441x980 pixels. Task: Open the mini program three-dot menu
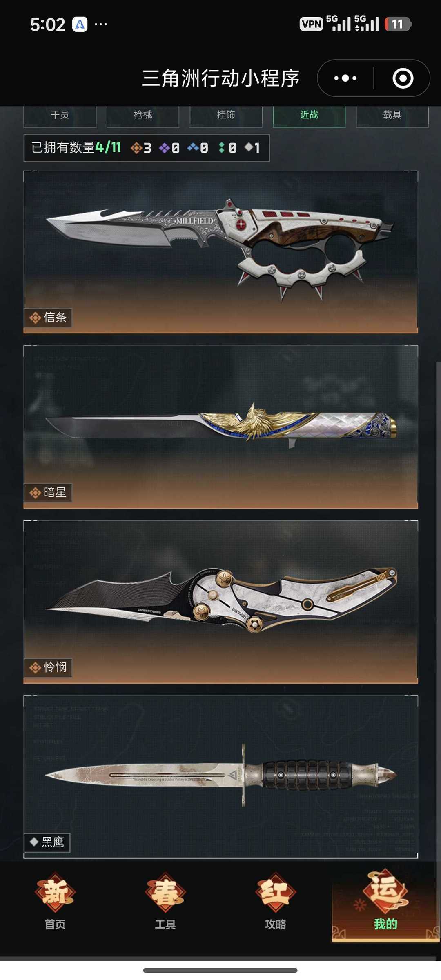345,78
